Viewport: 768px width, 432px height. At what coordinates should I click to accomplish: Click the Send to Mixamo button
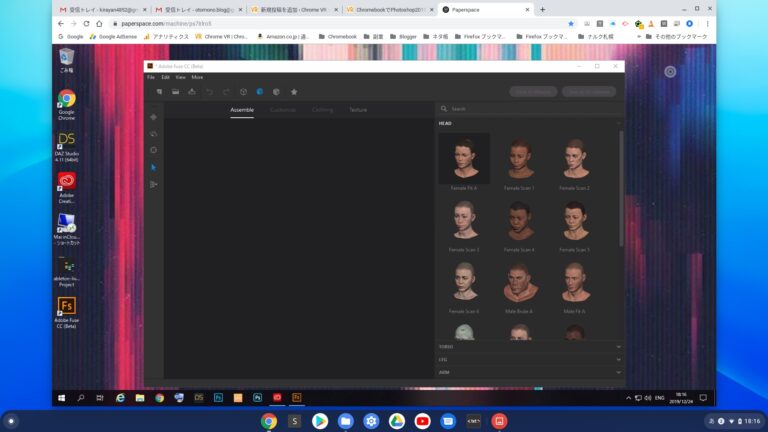click(533, 92)
